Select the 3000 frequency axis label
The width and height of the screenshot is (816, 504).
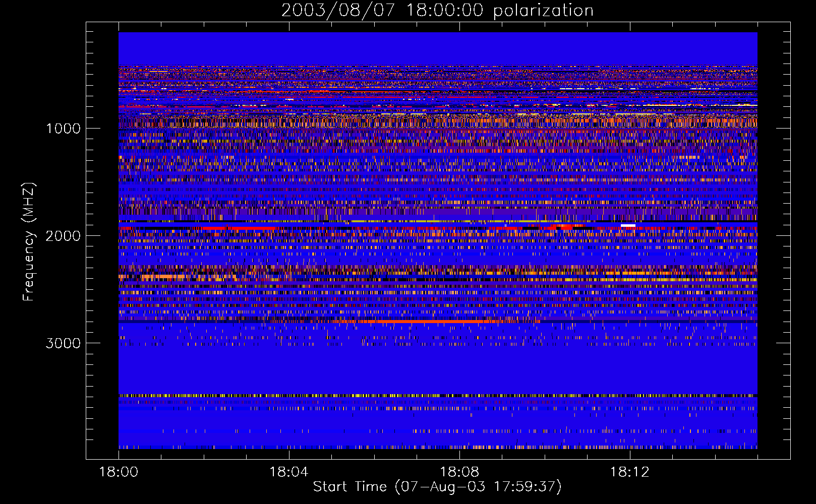63,343
